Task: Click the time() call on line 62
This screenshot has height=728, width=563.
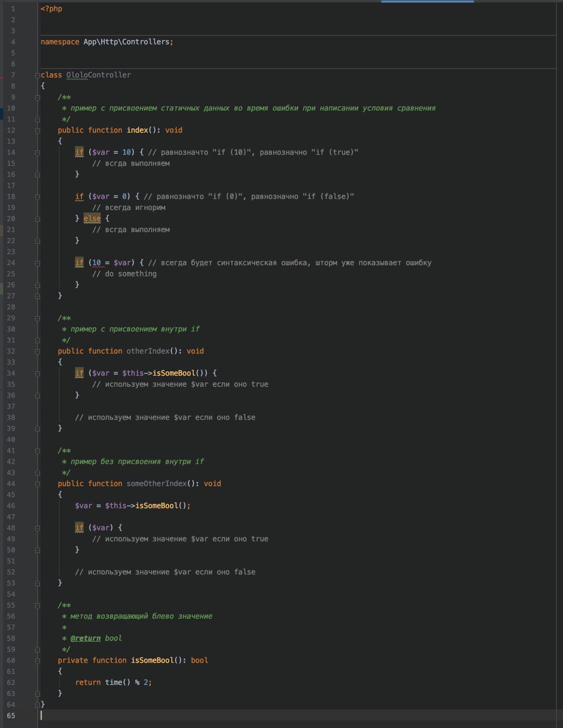Action: pos(118,682)
